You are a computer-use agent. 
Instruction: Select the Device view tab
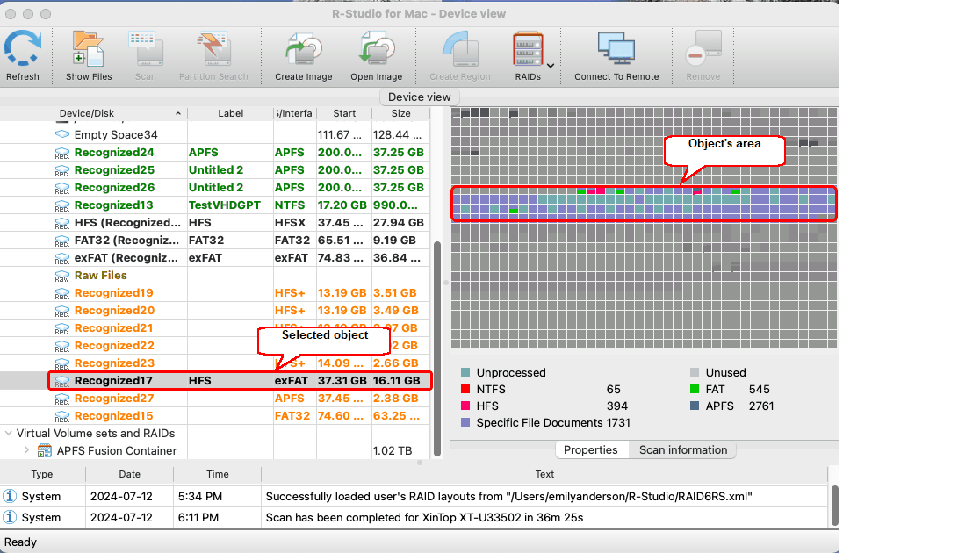420,97
